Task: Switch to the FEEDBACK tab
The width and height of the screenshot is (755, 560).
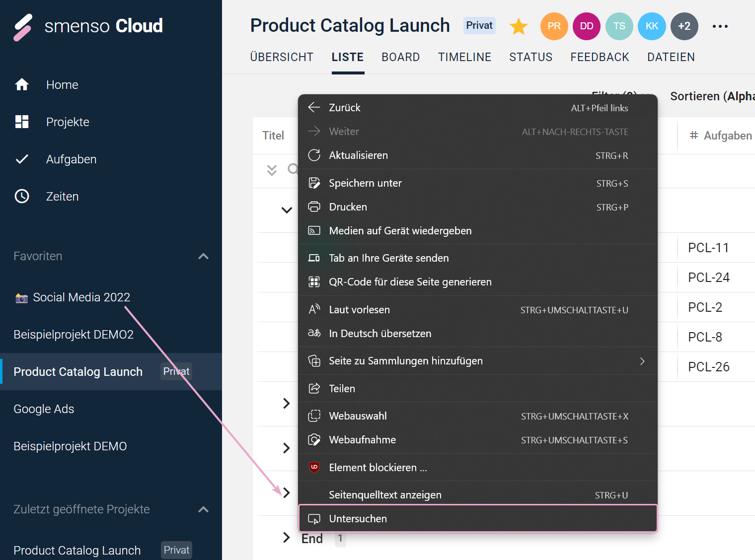Action: [600, 57]
